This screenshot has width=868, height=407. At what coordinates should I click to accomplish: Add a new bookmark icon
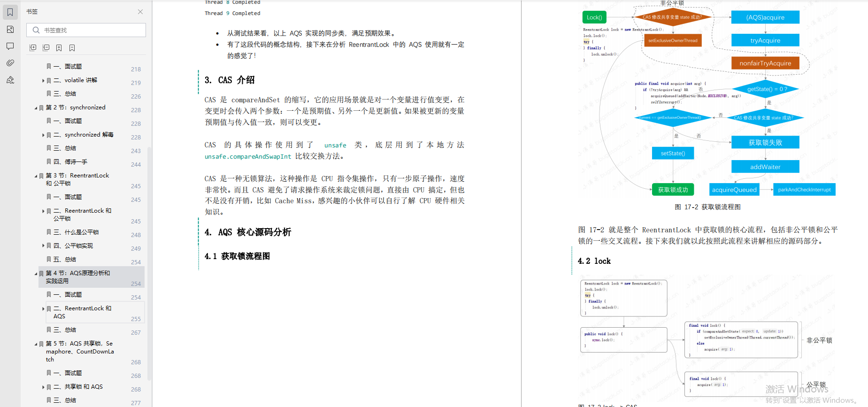point(59,48)
